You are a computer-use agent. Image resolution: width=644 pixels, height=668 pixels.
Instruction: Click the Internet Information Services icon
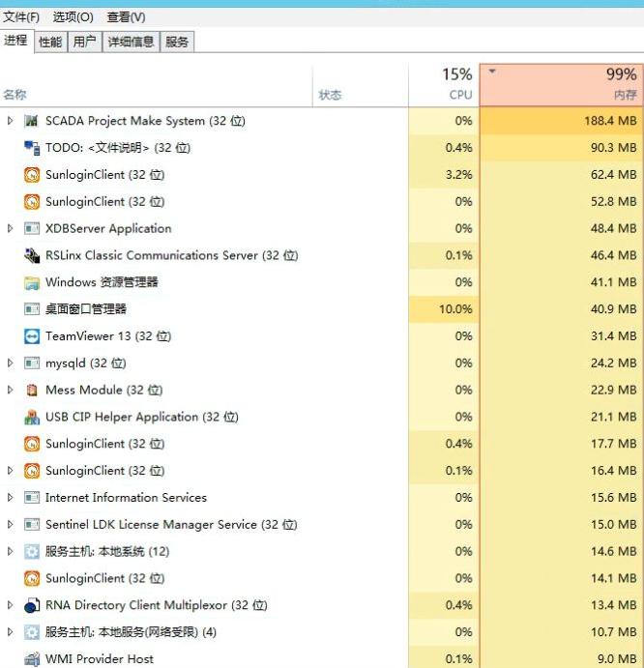(32, 498)
